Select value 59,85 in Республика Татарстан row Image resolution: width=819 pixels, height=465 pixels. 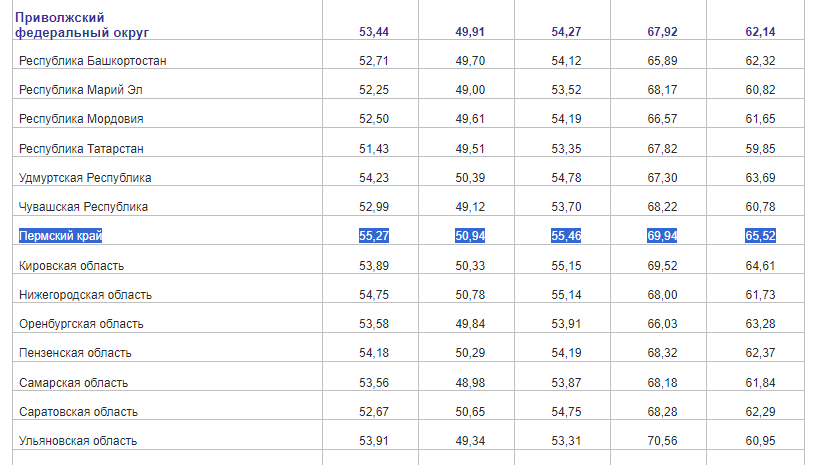click(x=760, y=148)
